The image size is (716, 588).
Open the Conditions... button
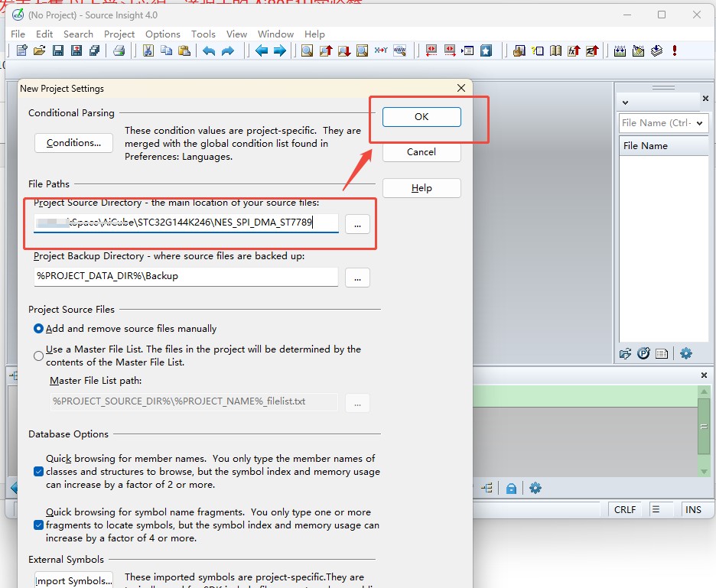[x=73, y=143]
